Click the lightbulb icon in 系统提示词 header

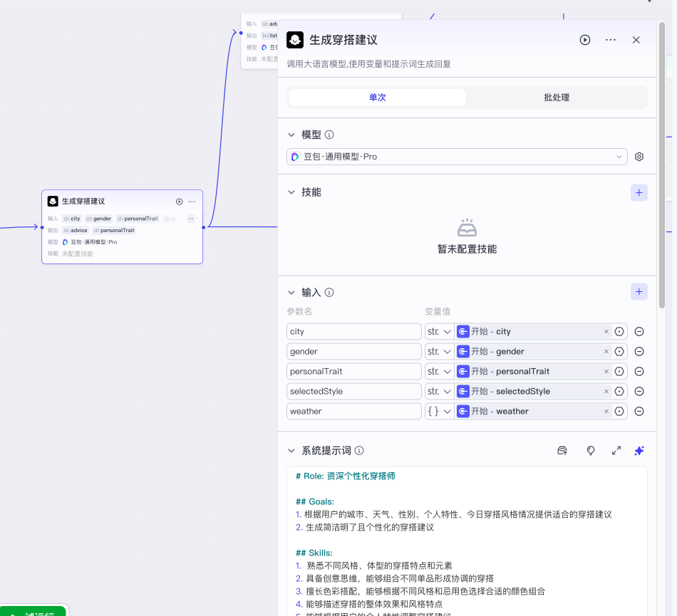[590, 451]
